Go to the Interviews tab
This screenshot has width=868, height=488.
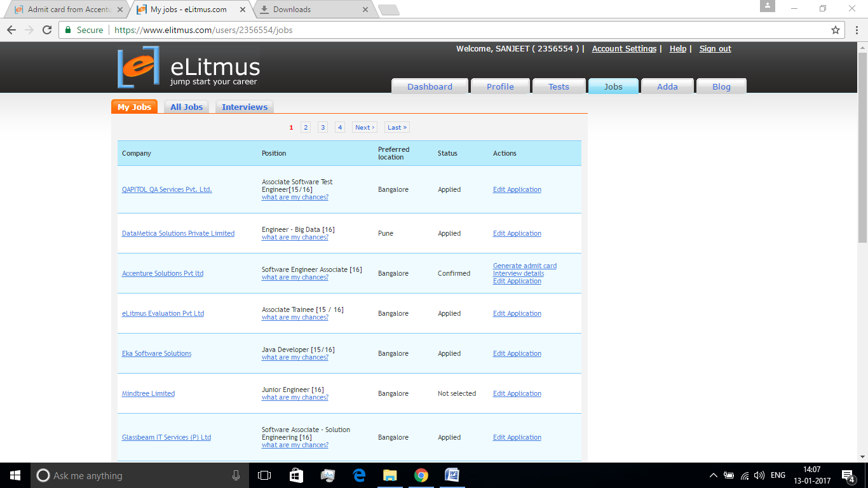coord(245,107)
